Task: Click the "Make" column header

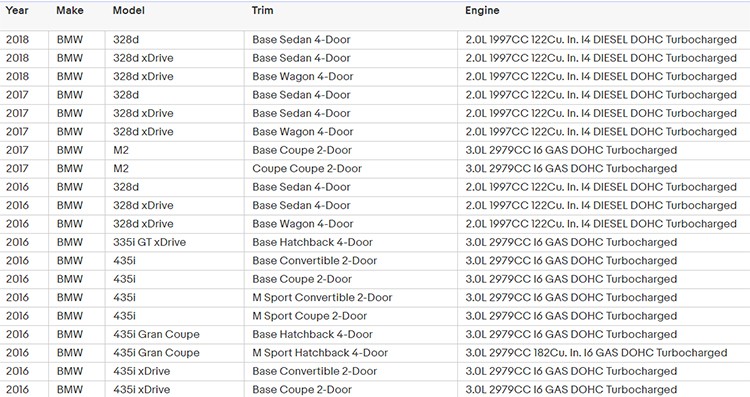Action: coord(70,10)
